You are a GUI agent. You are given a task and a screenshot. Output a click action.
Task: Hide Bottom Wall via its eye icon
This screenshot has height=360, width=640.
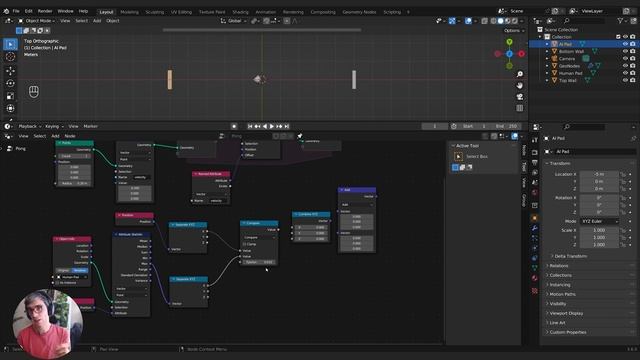(625, 51)
